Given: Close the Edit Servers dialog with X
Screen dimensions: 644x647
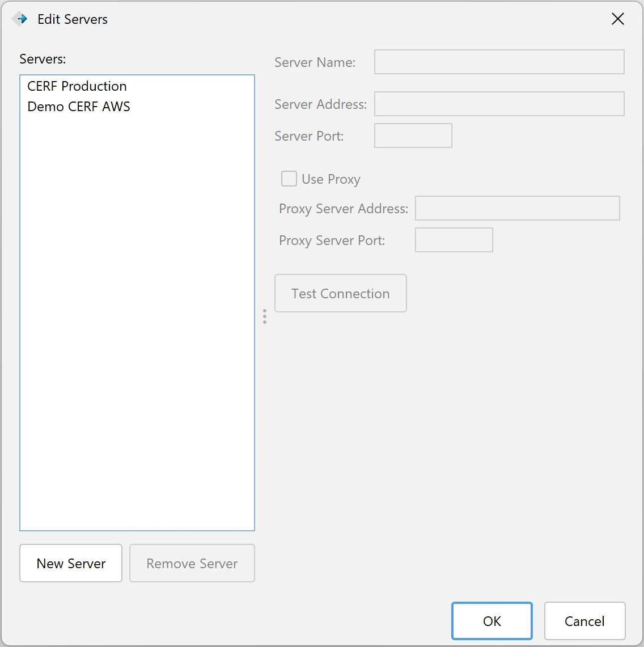Looking at the screenshot, I should point(617,19).
